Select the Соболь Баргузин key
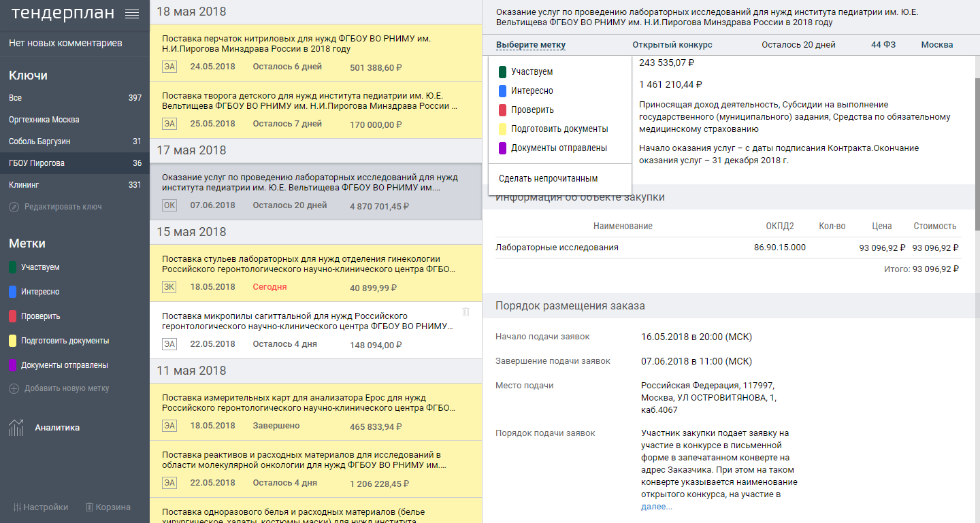This screenshot has width=980, height=523. (75, 141)
